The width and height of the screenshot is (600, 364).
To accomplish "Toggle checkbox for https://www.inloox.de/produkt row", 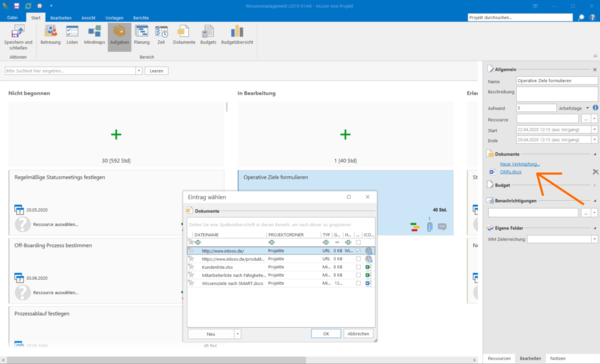I will pyautogui.click(x=358, y=259).
